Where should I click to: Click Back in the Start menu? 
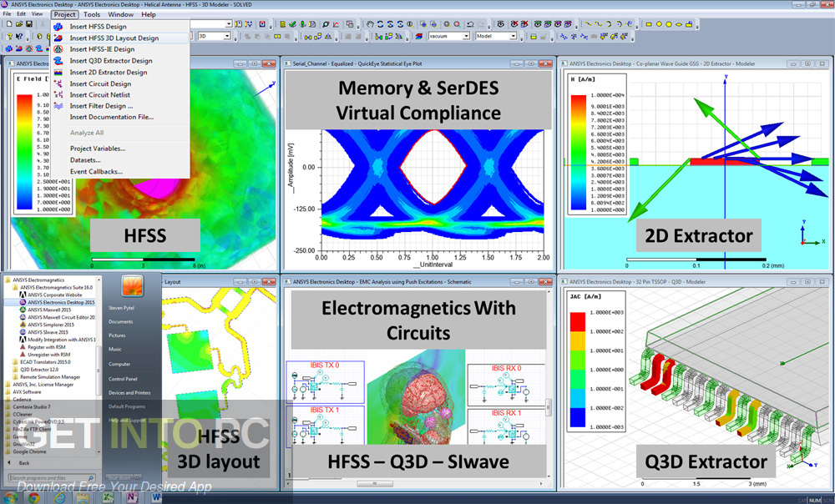point(24,463)
